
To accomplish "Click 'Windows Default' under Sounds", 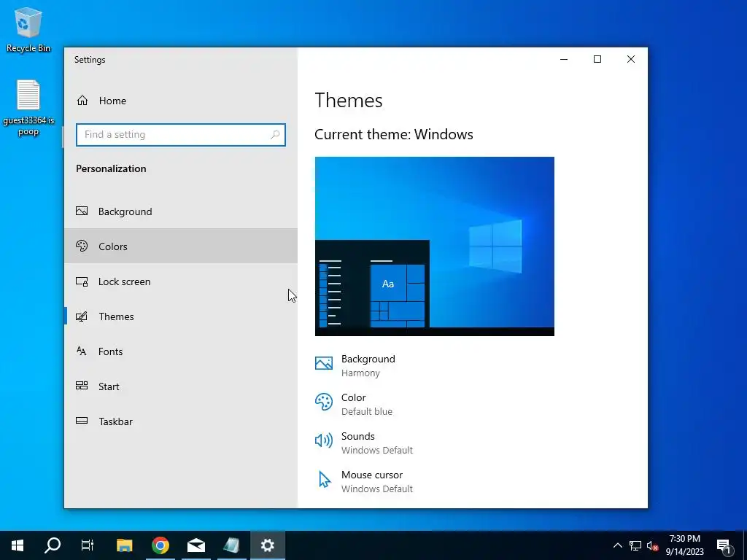I will [377, 450].
